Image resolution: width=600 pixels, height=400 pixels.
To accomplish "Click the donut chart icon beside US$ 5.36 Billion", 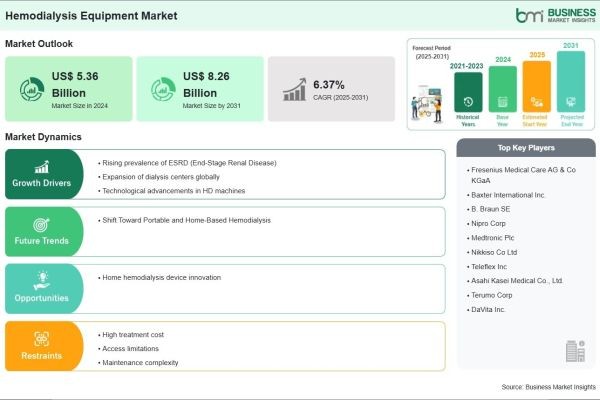I will [32, 89].
